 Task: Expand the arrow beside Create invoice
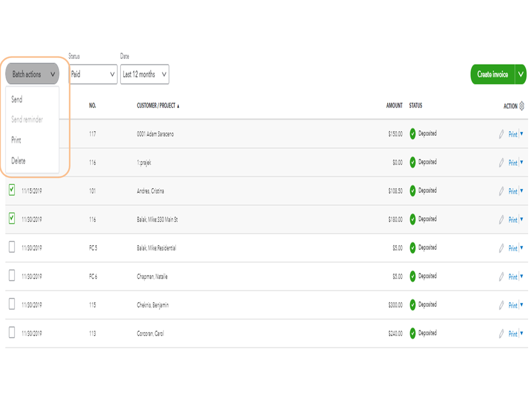pos(521,75)
